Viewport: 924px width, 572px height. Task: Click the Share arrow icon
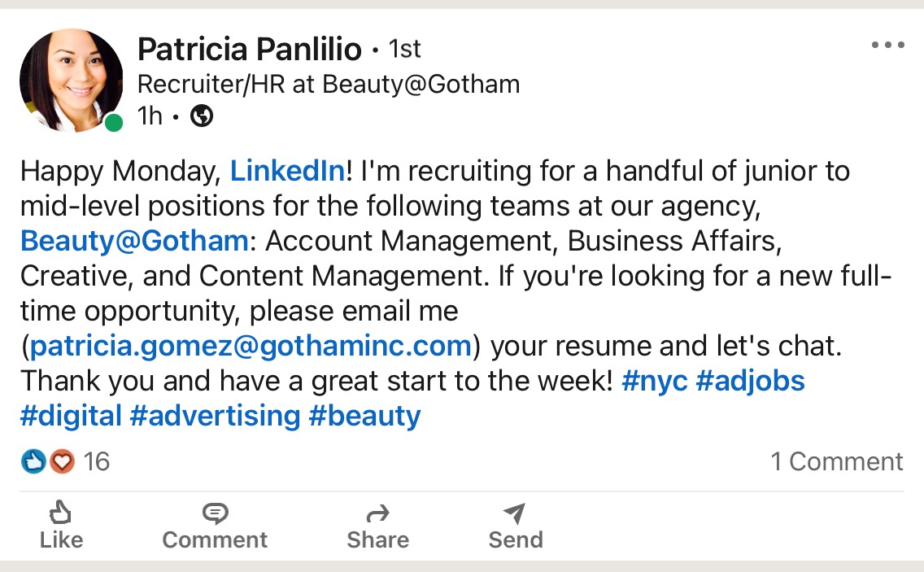point(377,513)
